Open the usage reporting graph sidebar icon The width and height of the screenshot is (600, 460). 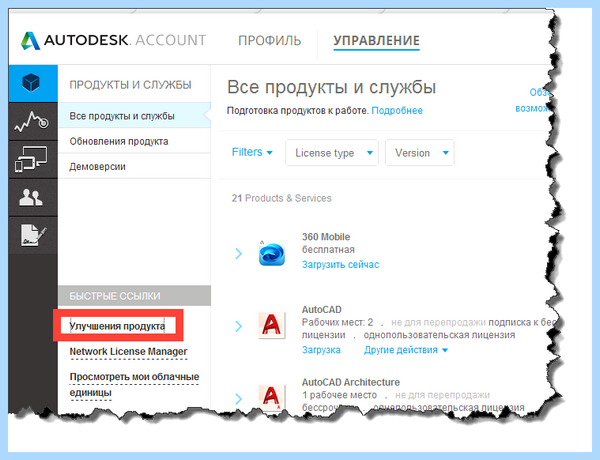click(32, 121)
